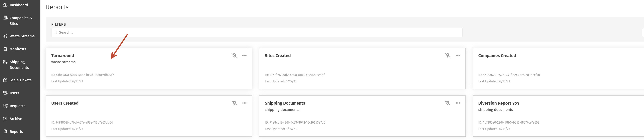This screenshot has height=140, width=644.
Task: Click the Scale Tickets icon
Action: point(5,80)
